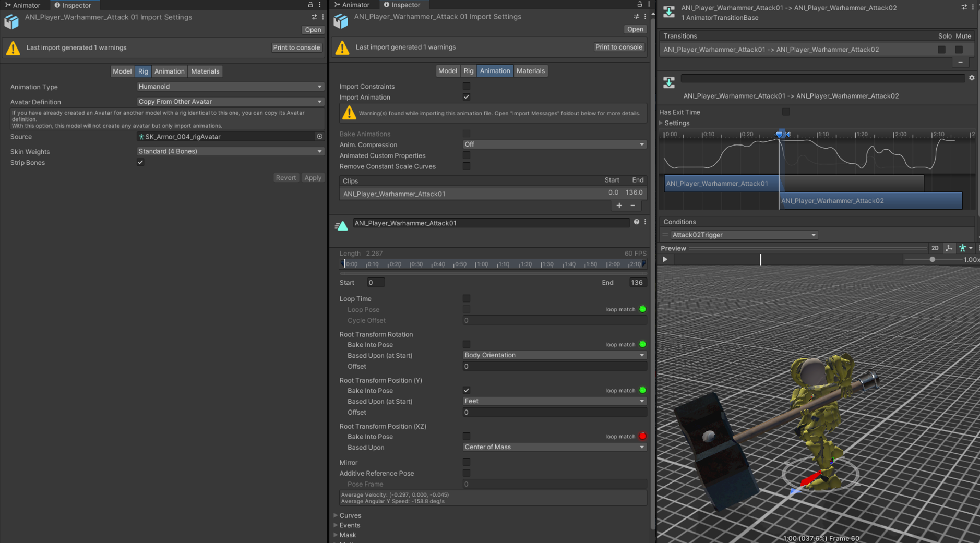This screenshot has width=980, height=543.
Task: Click the lock icon in left Inspector
Action: (x=310, y=5)
